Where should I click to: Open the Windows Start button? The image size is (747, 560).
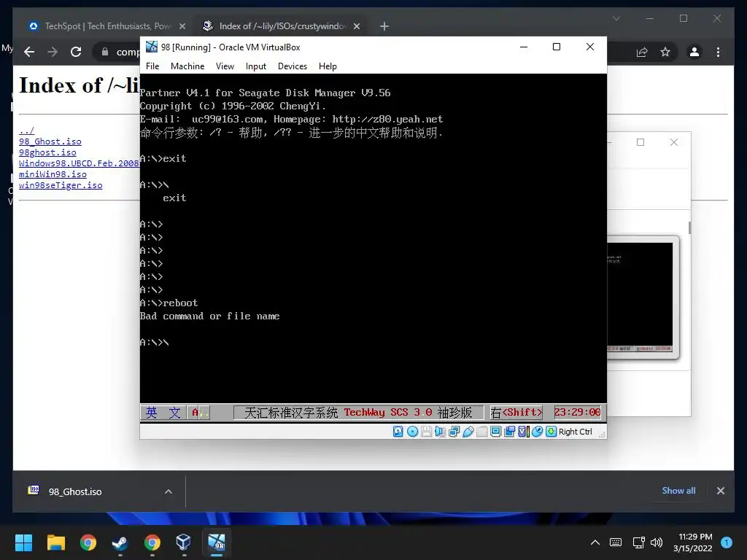tap(23, 542)
